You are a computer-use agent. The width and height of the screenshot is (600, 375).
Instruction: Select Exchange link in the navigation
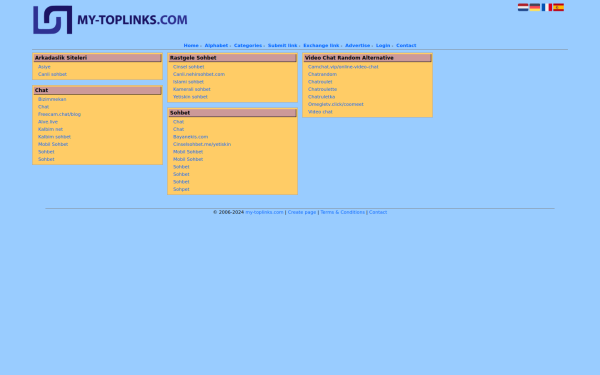321,46
